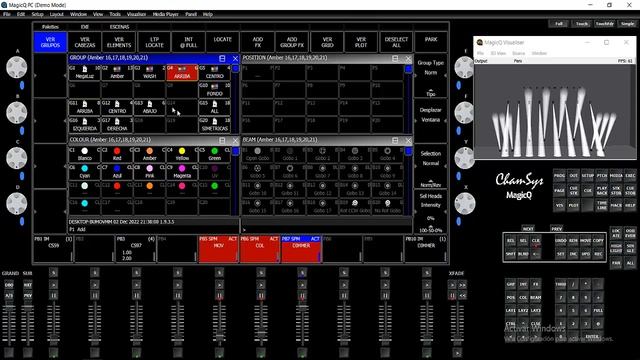Viewport: 640px width, 360px height.
Task: Apply the Cyan colour palette C6
Action: pos(84,172)
